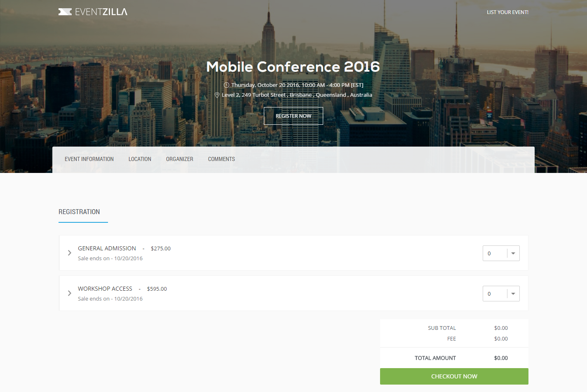Open LIST YOUR EVENT! link
This screenshot has height=392, width=587.
click(x=507, y=12)
